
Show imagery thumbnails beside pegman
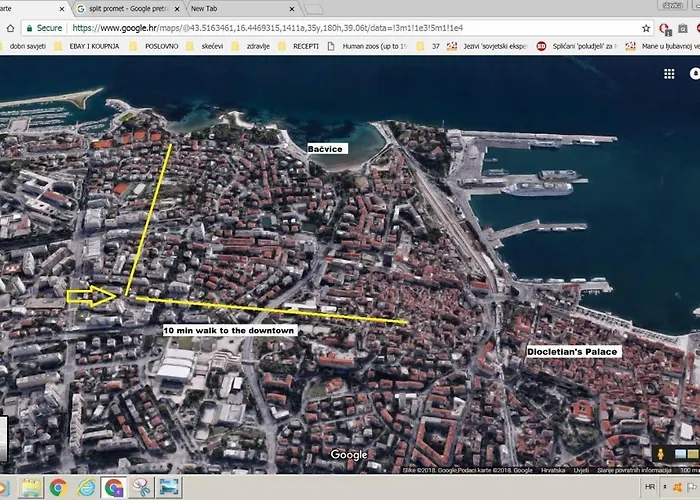(x=686, y=454)
